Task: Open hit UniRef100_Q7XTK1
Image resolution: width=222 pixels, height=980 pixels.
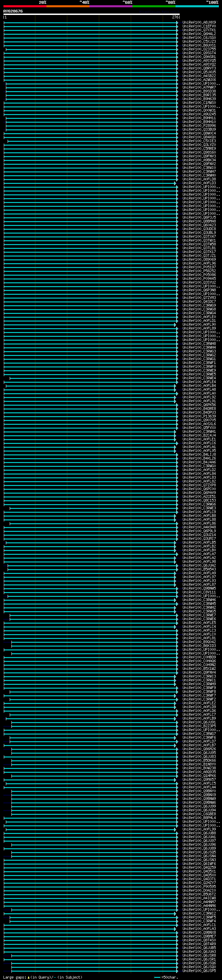Action: coord(199,30)
